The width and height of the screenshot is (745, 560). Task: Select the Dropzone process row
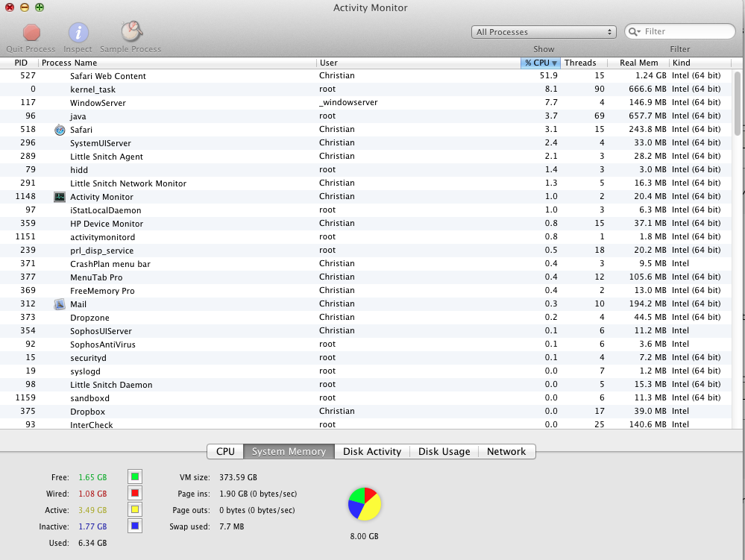pyautogui.click(x=366, y=318)
